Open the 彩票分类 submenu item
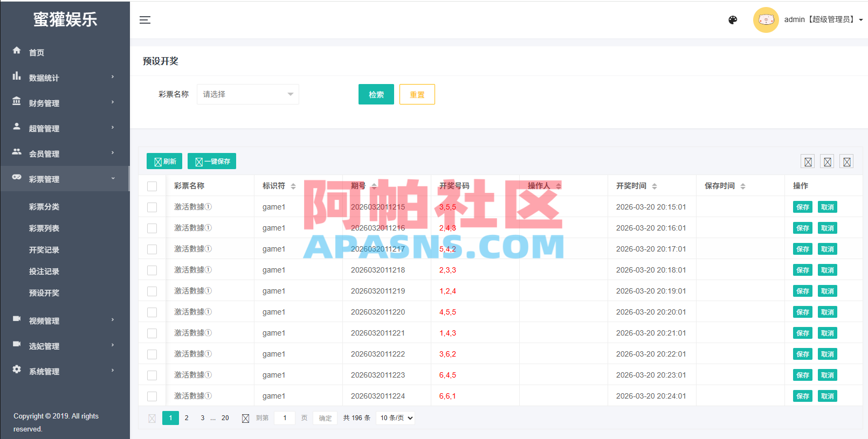The width and height of the screenshot is (868, 439). (44, 207)
